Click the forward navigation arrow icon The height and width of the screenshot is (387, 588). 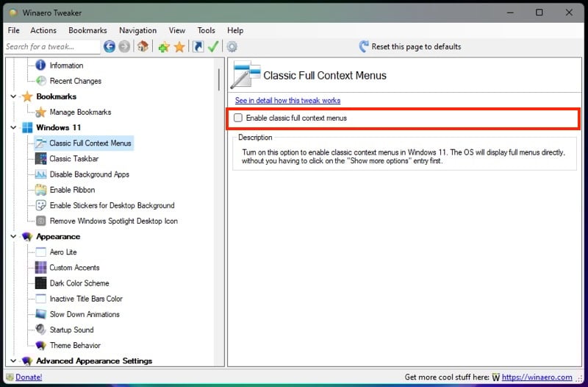point(124,46)
